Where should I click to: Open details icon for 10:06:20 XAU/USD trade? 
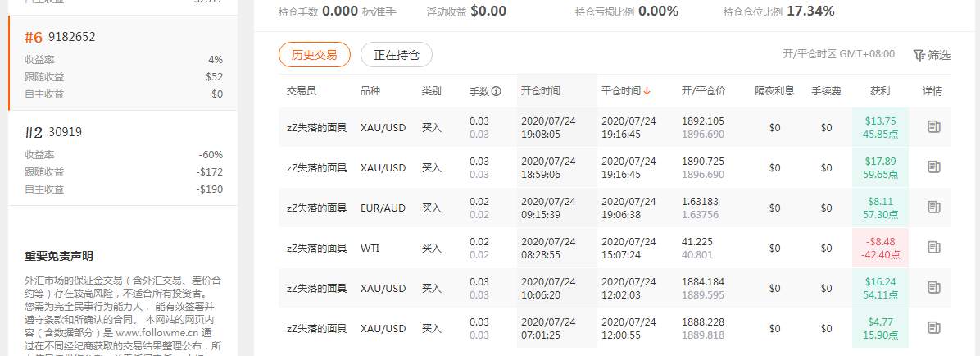934,288
